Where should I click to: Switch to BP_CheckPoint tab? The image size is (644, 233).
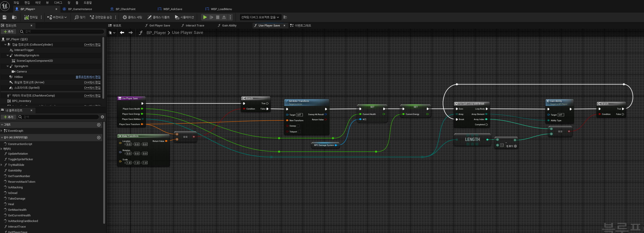click(125, 9)
